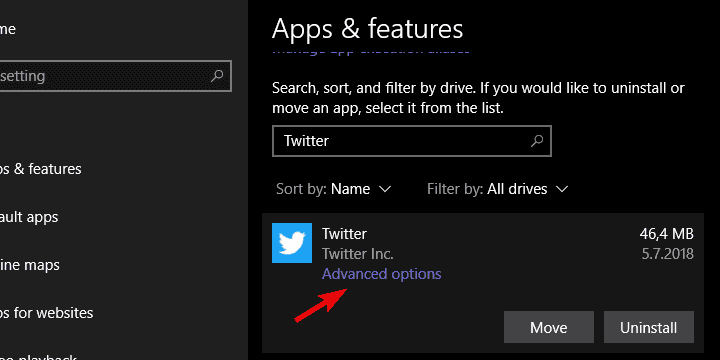Screen dimensions: 720x360
Task: Select Default apps in the sidebar
Action: tap(29, 217)
